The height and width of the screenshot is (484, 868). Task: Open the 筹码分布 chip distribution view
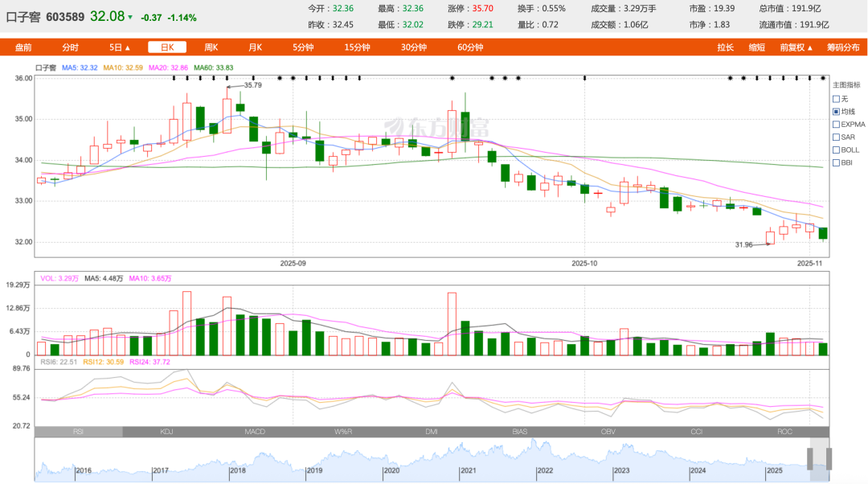point(842,47)
